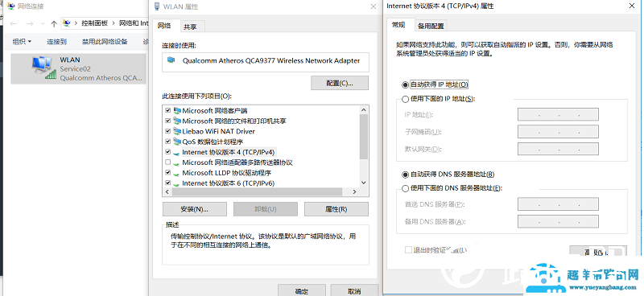This screenshot has width=644, height=296.
Task: Click the WLAN 属性 title bar icon
Action: pyautogui.click(x=156, y=6)
